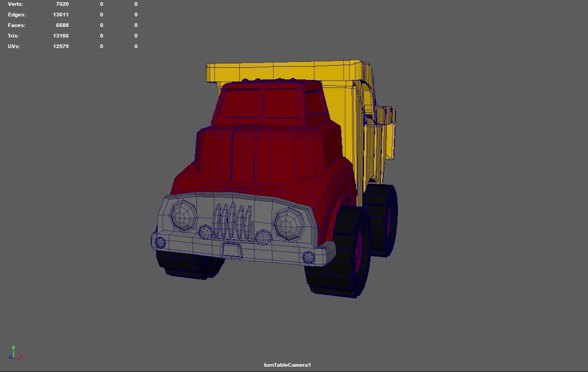Click the Verts label in the heads-up display

(15, 4)
